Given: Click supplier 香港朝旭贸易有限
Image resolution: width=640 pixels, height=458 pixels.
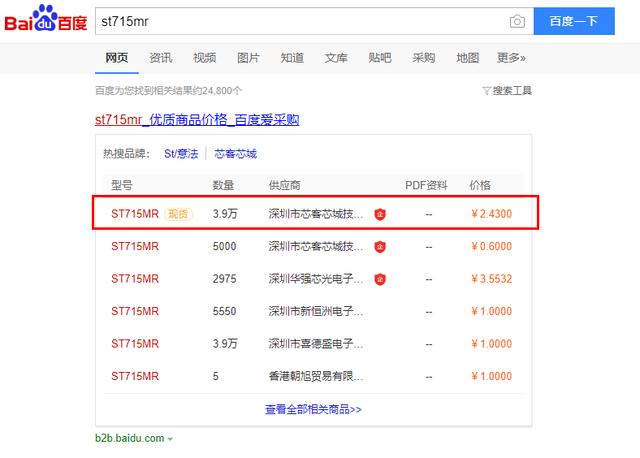Looking at the screenshot, I should point(316,376).
